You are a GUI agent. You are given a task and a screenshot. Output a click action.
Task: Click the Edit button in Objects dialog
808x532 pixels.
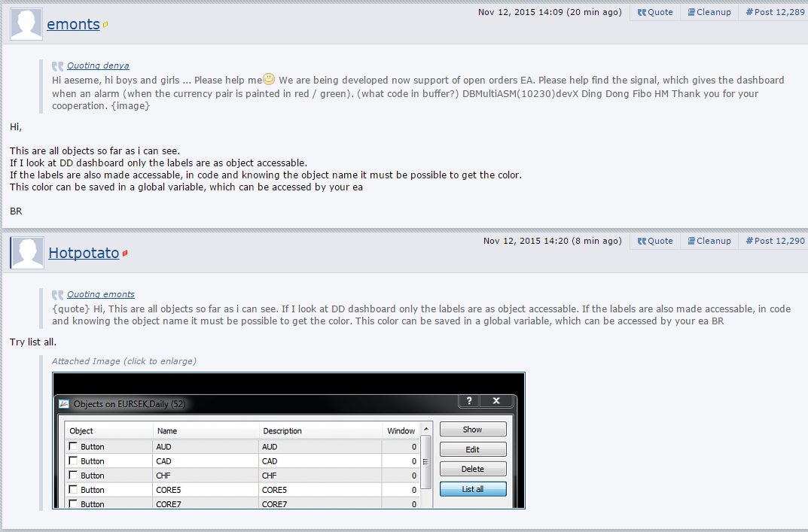click(473, 449)
